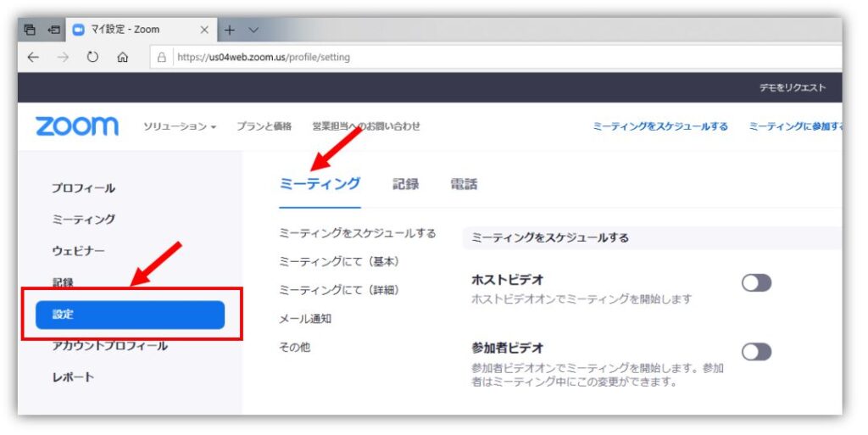Click ホストビデオオンでミーティングを開始します description

(x=581, y=299)
